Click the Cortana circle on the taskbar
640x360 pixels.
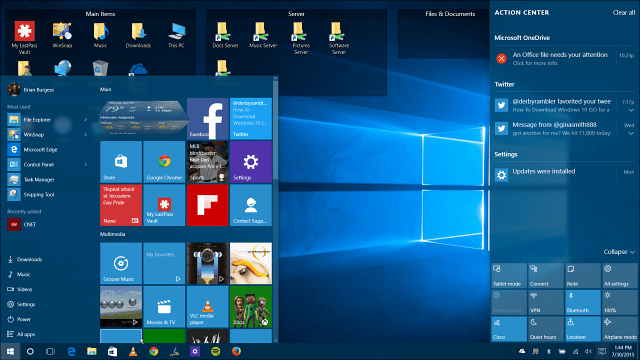point(30,351)
